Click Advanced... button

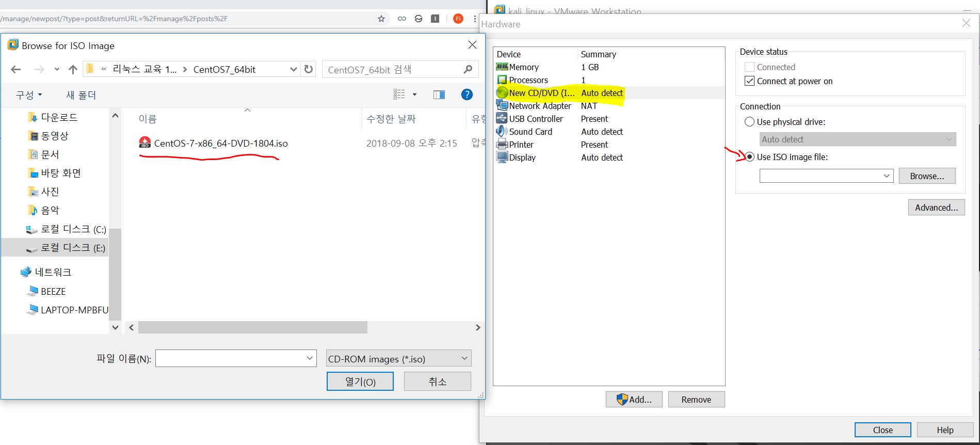(x=936, y=208)
